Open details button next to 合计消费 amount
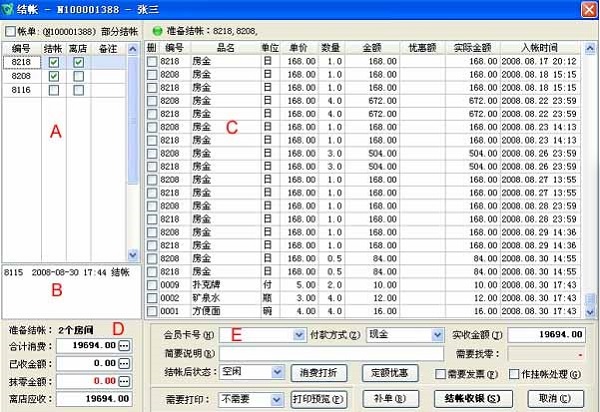Screen dimensions: 600x412 click(124, 346)
